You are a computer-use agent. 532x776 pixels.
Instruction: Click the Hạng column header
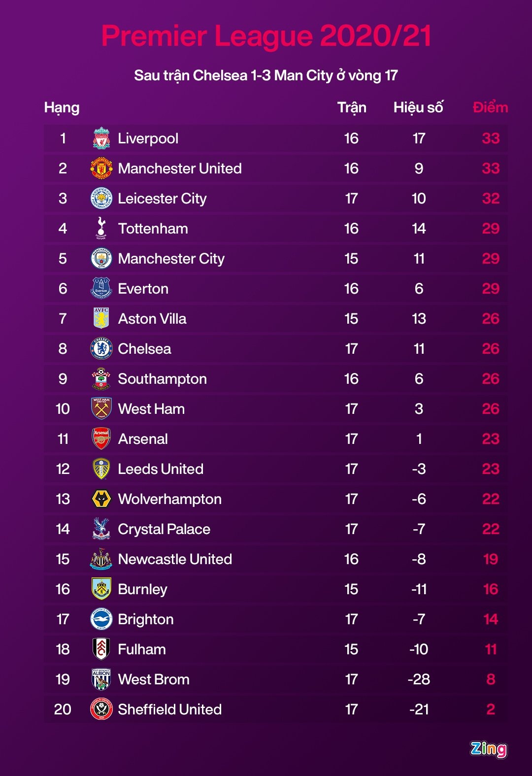62,107
